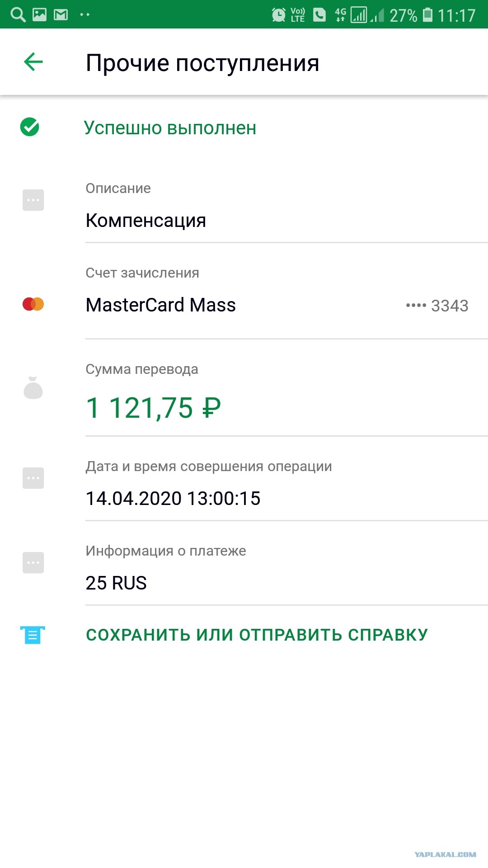The image size is (488, 868).
Task: Tap the payment info 25 RUS
Action: (x=116, y=583)
